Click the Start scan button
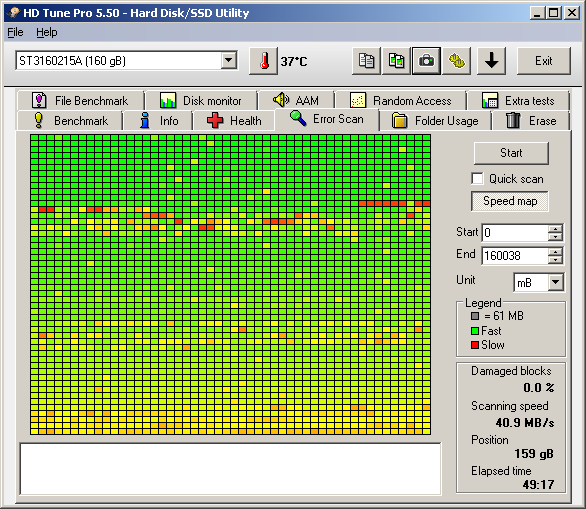586x509 pixels. [511, 153]
